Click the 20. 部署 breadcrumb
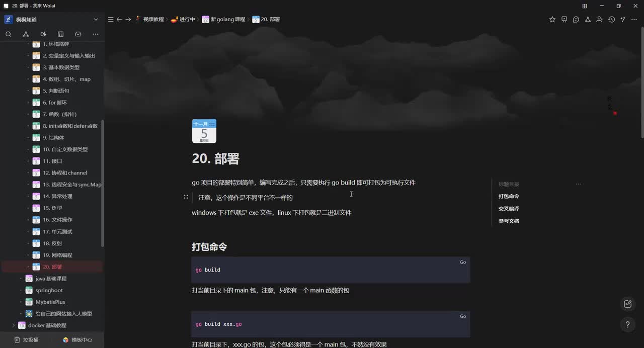 266,19
